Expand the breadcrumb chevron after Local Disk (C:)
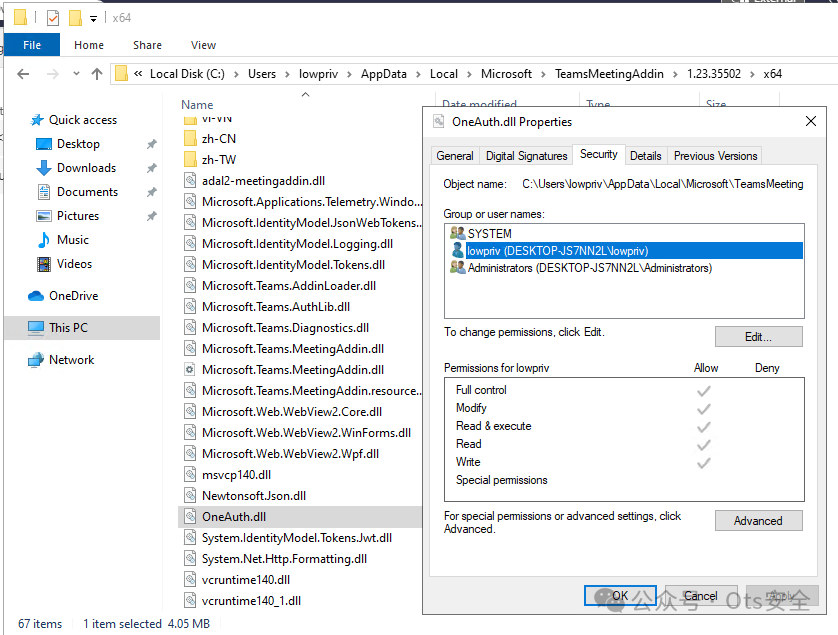Image resolution: width=838 pixels, height=635 pixels. 236,74
